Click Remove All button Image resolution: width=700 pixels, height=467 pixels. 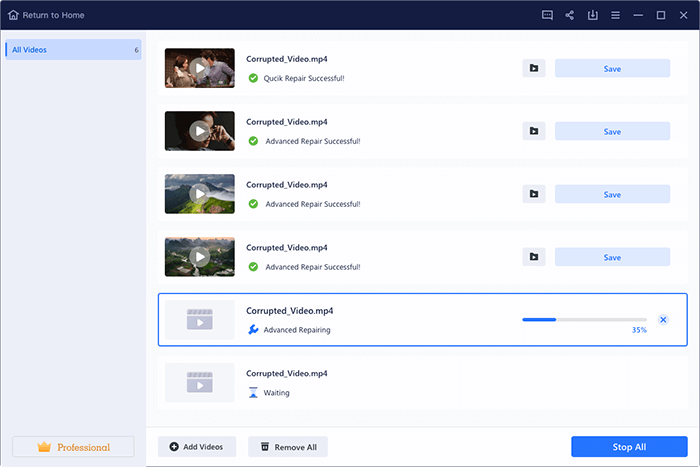[288, 446]
